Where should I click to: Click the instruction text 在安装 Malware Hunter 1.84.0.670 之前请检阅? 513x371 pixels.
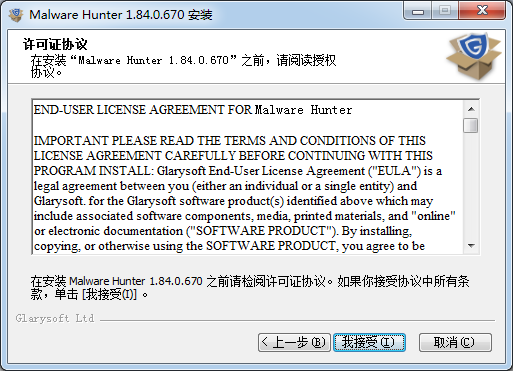(250, 288)
